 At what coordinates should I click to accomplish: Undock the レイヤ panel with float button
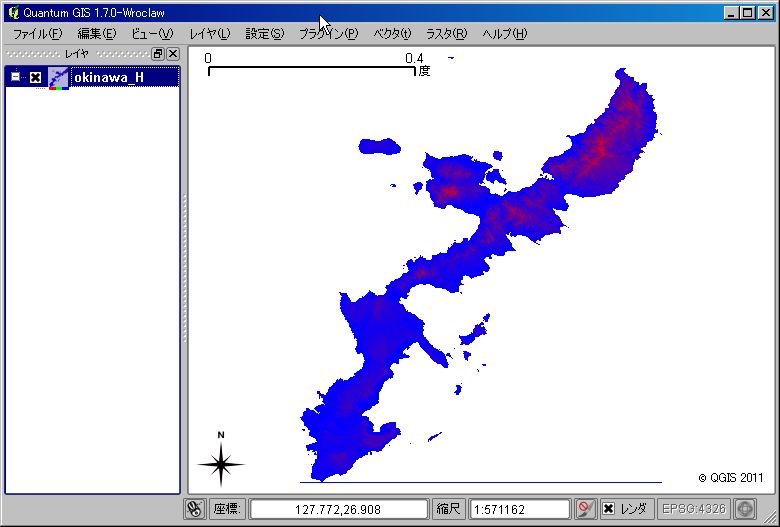coord(158,53)
